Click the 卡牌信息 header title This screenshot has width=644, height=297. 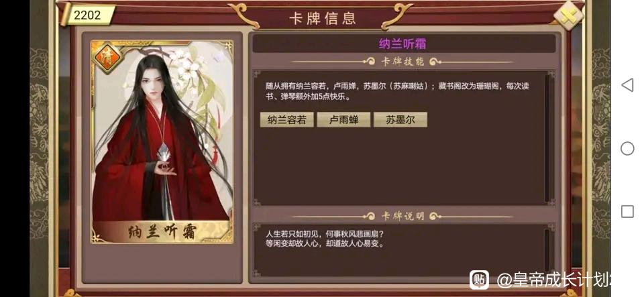pos(323,18)
